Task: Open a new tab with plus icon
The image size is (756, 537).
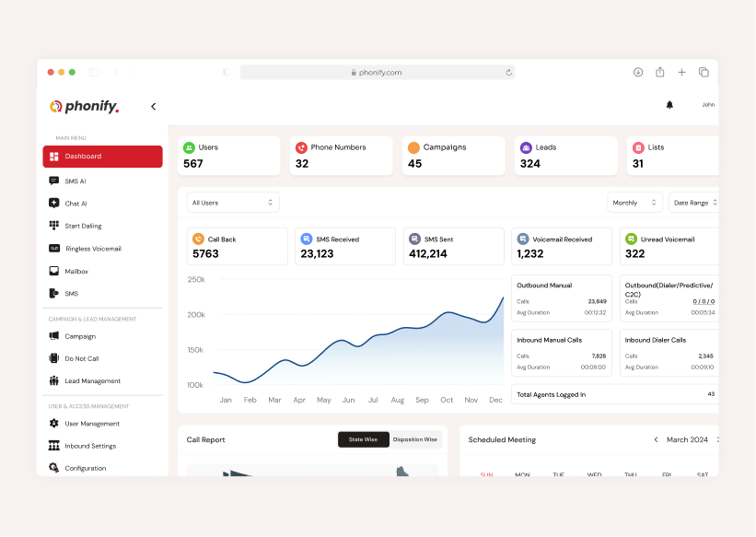Action: [682, 72]
